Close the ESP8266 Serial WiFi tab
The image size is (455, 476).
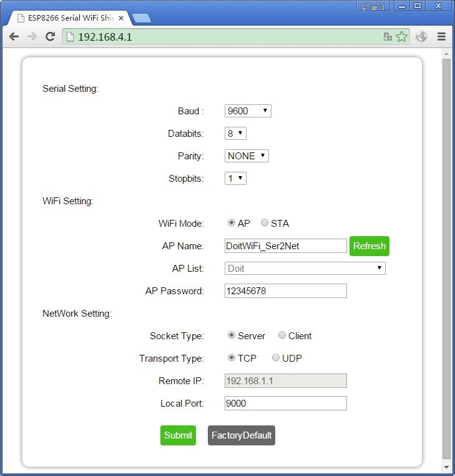(120, 18)
